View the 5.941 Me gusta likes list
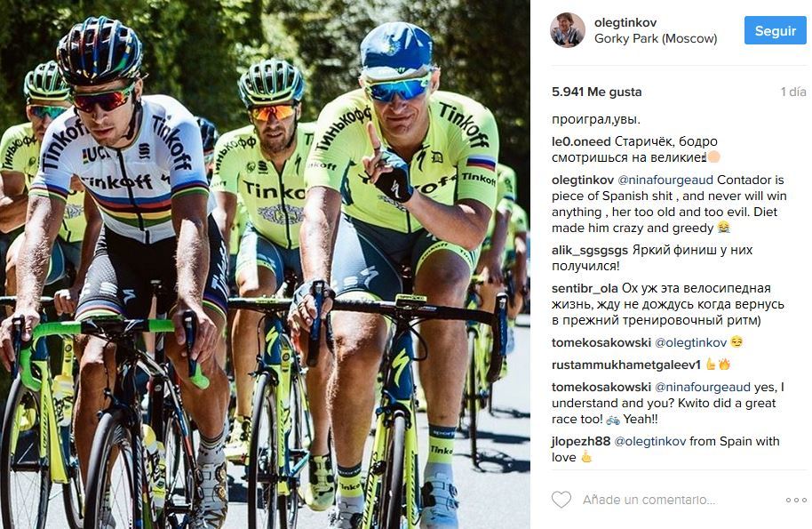Viewport: 812px width, 529px height. [597, 92]
